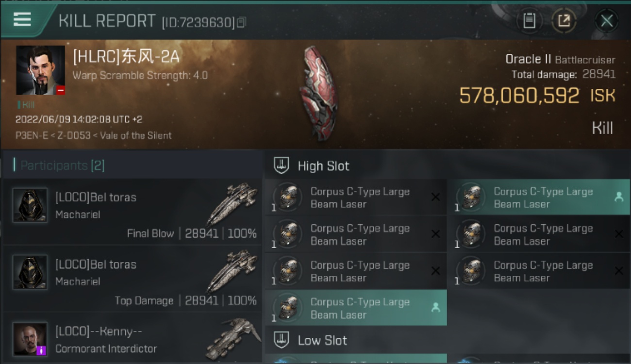Open the Bel toras Final Blow entry

[132, 211]
